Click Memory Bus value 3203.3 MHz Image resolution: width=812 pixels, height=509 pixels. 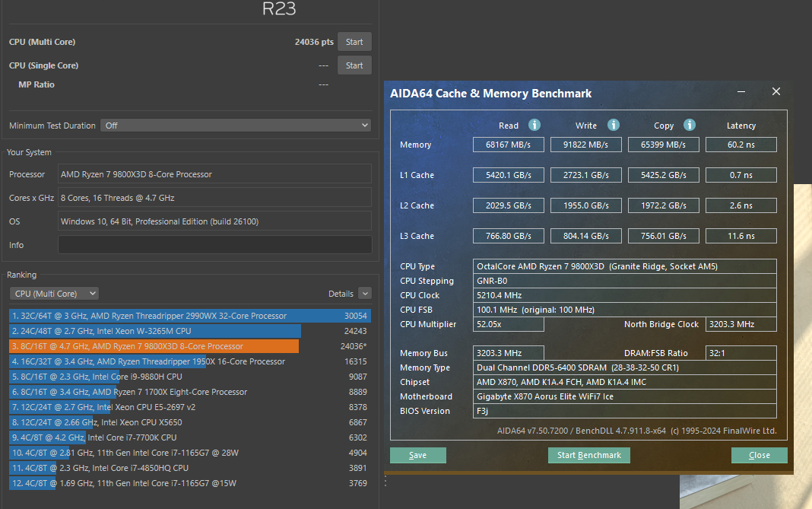coord(508,353)
